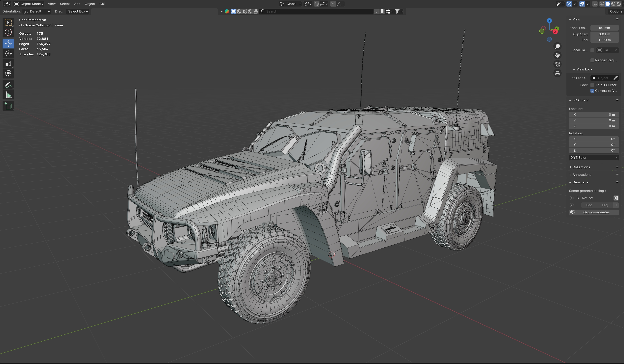Click the Options button
This screenshot has height=364, width=624.
pyautogui.click(x=616, y=11)
